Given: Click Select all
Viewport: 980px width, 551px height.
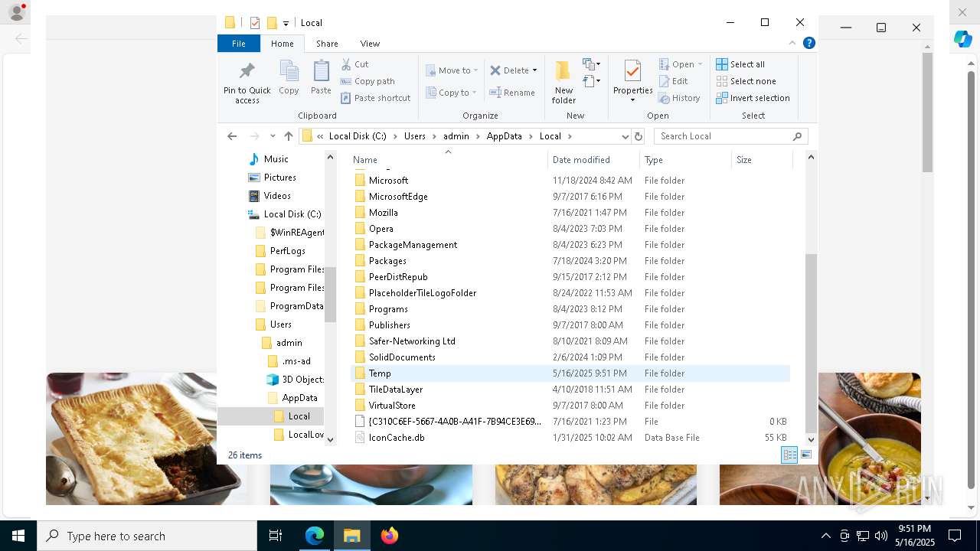Looking at the screenshot, I should point(740,64).
